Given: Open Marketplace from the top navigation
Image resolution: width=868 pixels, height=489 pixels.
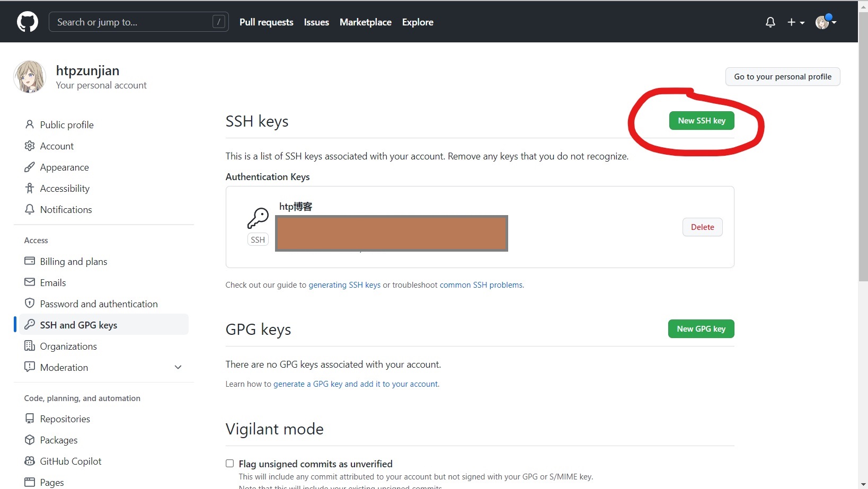Looking at the screenshot, I should click(x=365, y=22).
